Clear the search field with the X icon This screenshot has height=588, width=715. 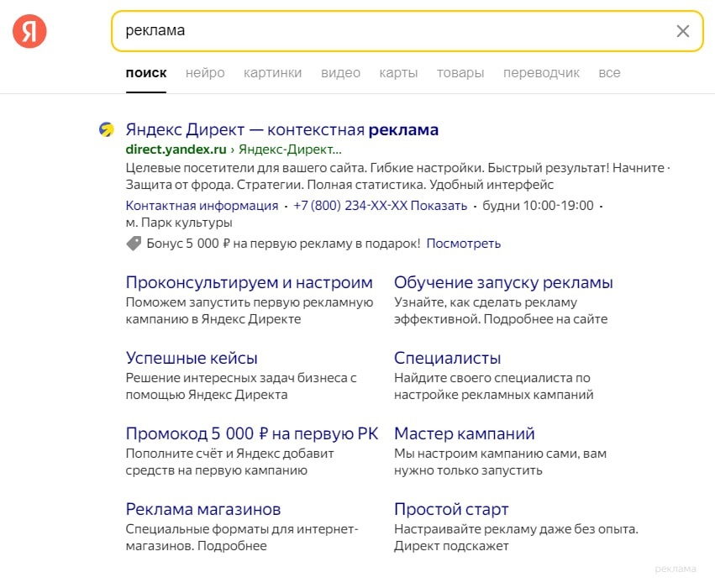pyautogui.click(x=682, y=31)
